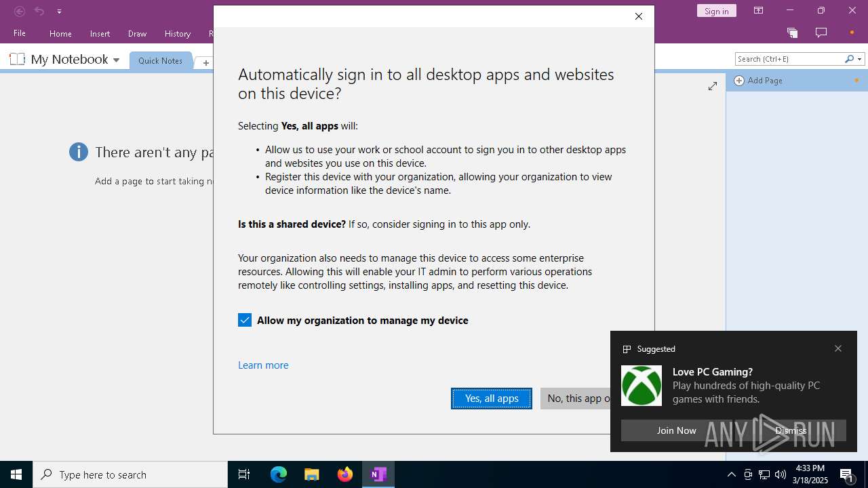This screenshot has height=488, width=868.
Task: Open the Quick Access Toolbar customize arrow
Action: (x=59, y=12)
